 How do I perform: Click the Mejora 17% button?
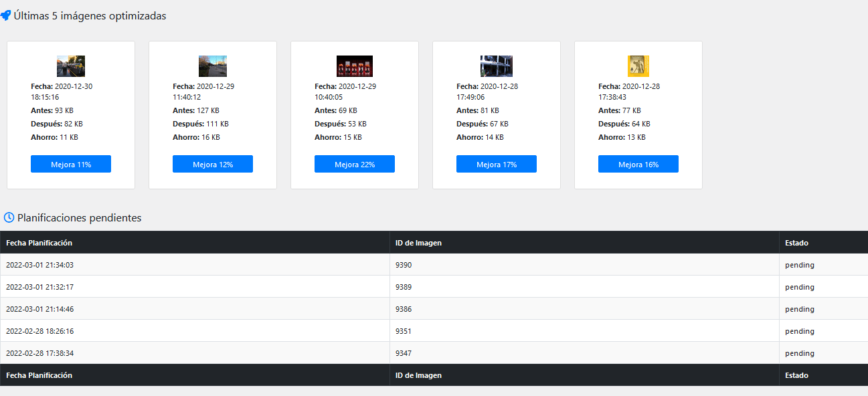(x=497, y=164)
